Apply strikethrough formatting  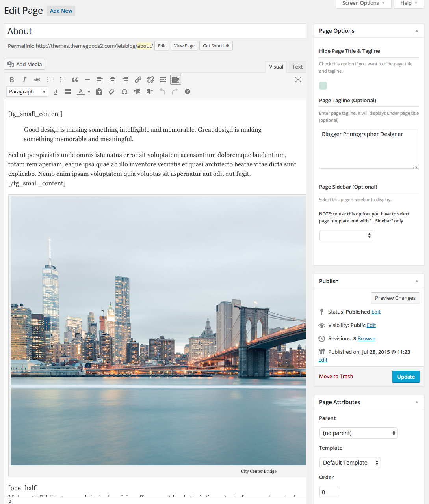pos(37,79)
